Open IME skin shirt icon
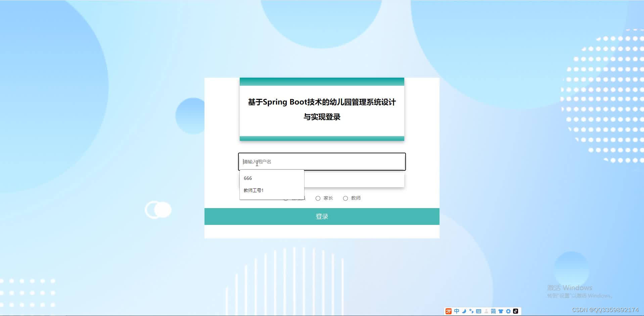The image size is (644, 316). [x=501, y=311]
